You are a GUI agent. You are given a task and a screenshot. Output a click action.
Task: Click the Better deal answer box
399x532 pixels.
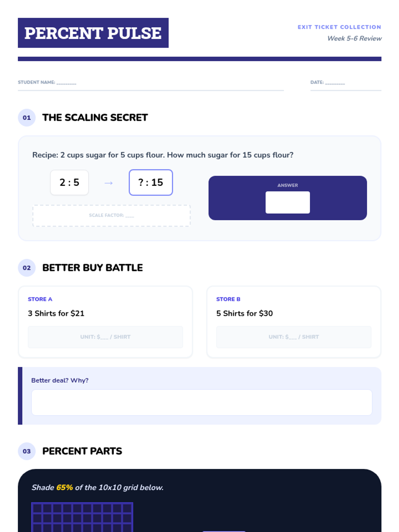tap(201, 402)
